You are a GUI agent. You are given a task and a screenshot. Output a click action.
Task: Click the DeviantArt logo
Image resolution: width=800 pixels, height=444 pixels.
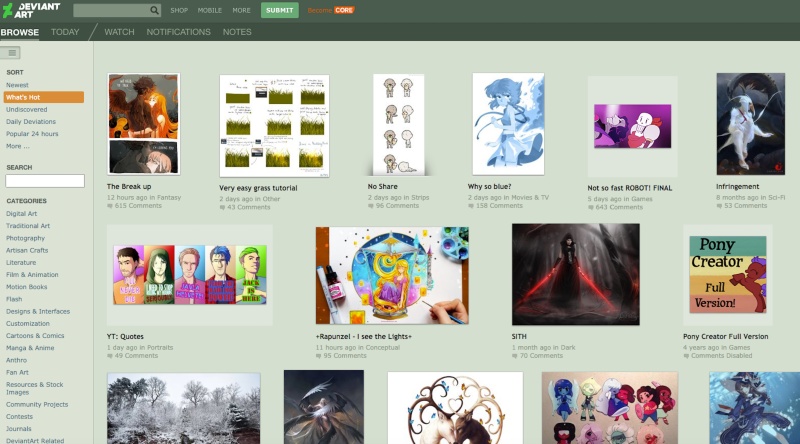[x=31, y=10]
